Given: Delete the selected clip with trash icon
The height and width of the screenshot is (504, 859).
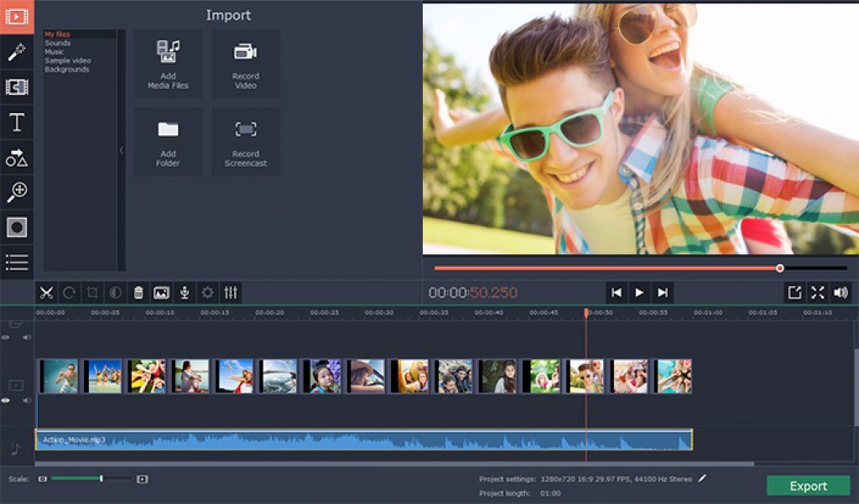Looking at the screenshot, I should coord(138,293).
